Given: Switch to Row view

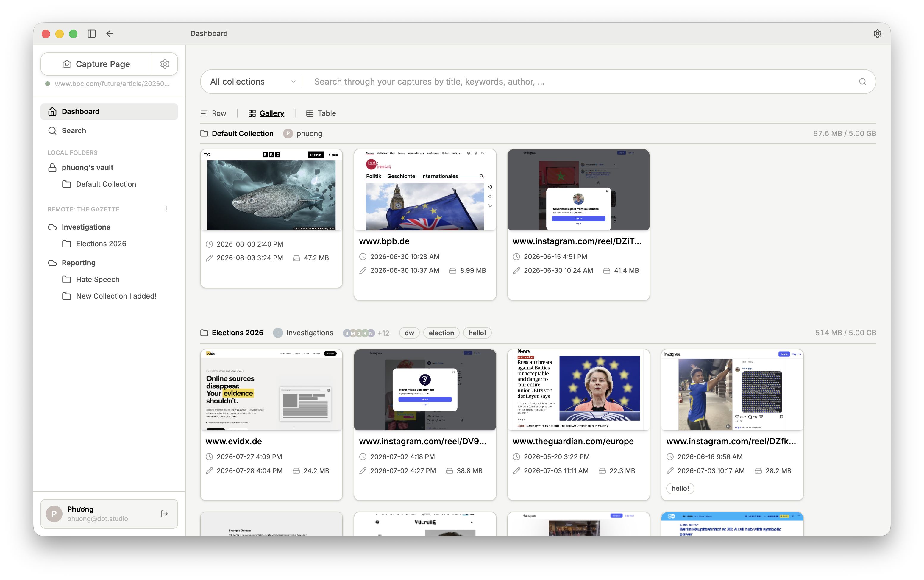Looking at the screenshot, I should (x=213, y=113).
